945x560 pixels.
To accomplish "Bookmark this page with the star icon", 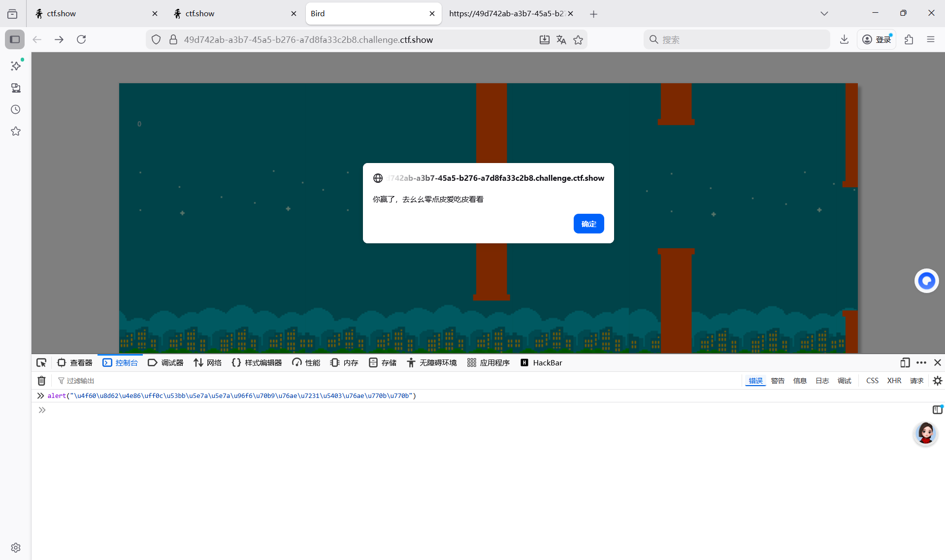I will [x=578, y=39].
